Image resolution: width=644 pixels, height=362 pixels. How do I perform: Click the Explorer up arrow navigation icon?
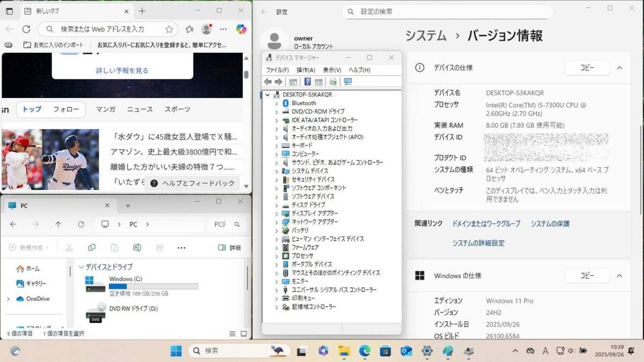click(58, 224)
